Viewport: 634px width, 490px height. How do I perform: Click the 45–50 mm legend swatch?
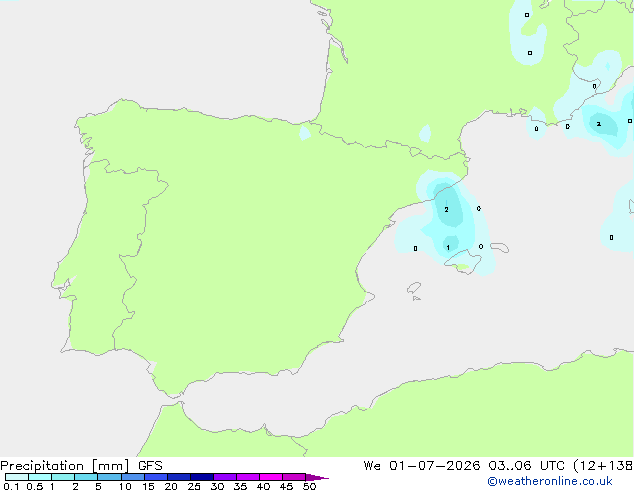294,477
